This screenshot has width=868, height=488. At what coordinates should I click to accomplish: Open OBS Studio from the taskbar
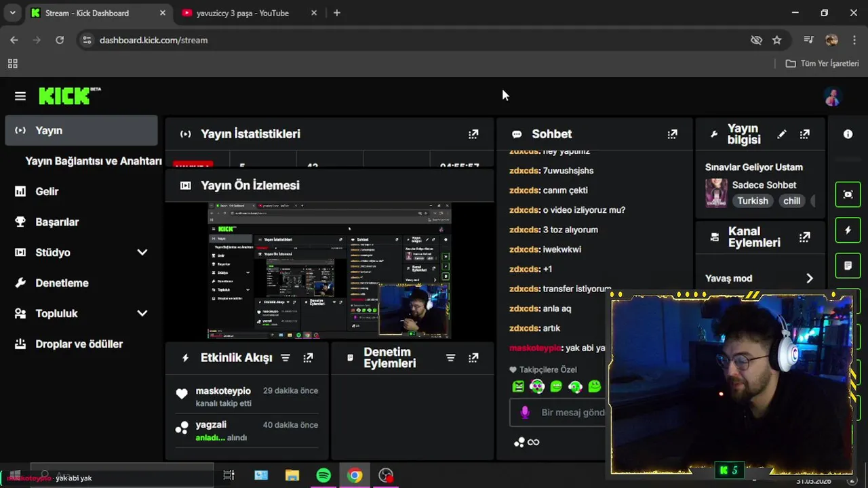386,475
